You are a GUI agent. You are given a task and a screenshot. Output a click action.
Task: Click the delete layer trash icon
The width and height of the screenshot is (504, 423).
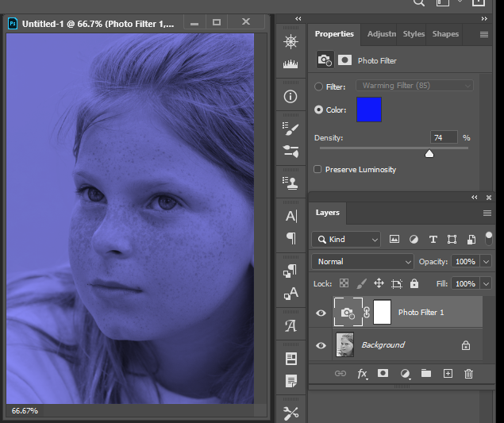point(468,374)
